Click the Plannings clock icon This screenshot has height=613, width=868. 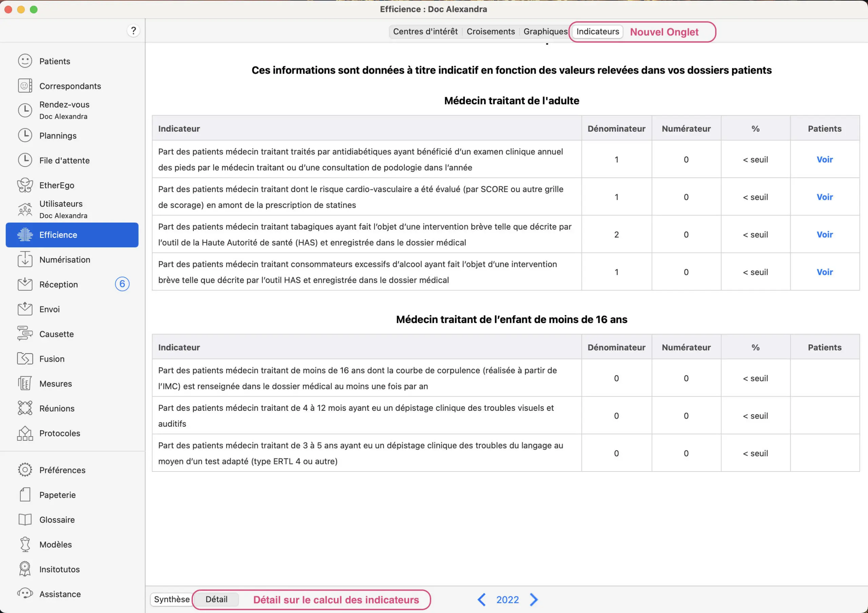point(25,135)
